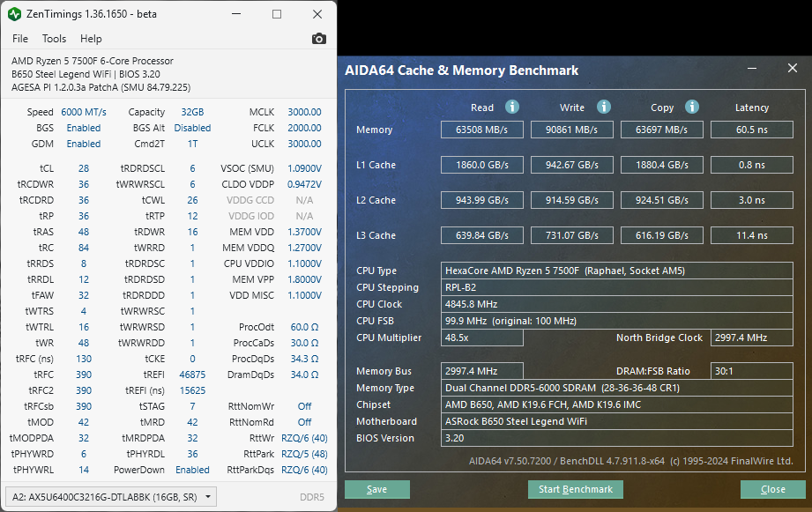The height and width of the screenshot is (512, 812).
Task: Click the L3 Cache latency 11.4 ns
Action: pyautogui.click(x=752, y=235)
